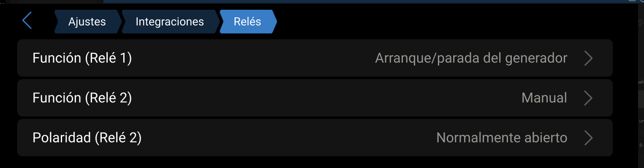The height and width of the screenshot is (168, 644).
Task: Change the Manual value for Relé 2
Action: click(544, 98)
